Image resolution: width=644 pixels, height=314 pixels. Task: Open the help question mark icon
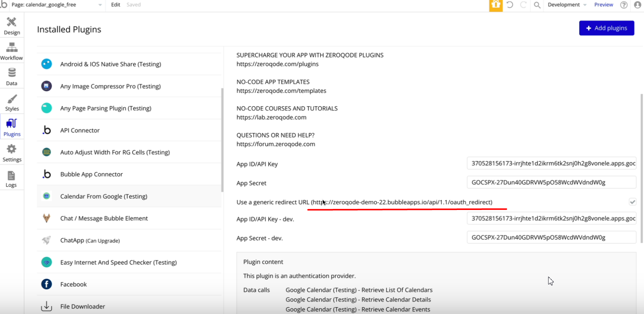coord(624,5)
